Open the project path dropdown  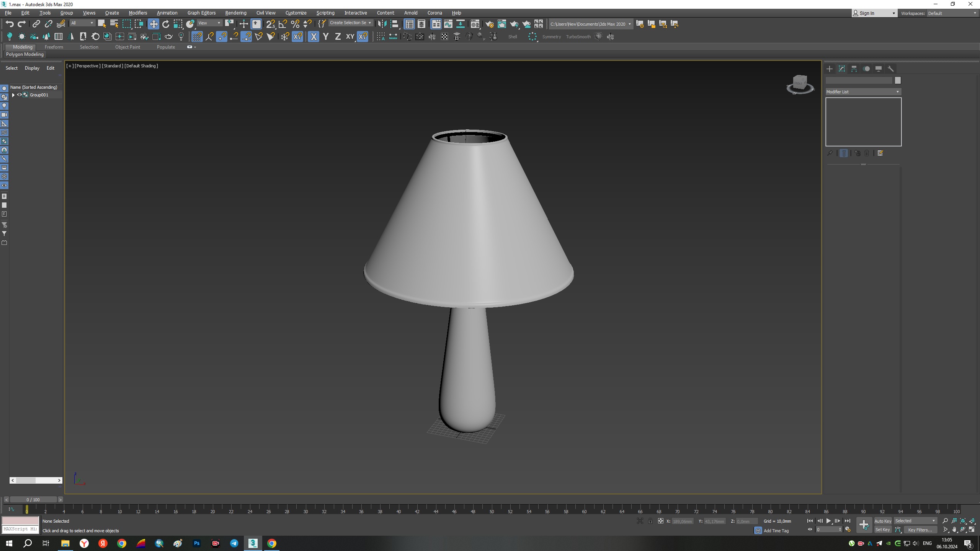[591, 24]
